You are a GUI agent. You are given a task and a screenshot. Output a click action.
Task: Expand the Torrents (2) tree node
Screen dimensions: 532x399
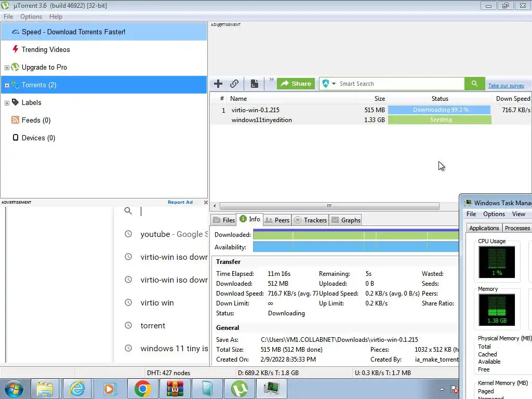tap(7, 85)
